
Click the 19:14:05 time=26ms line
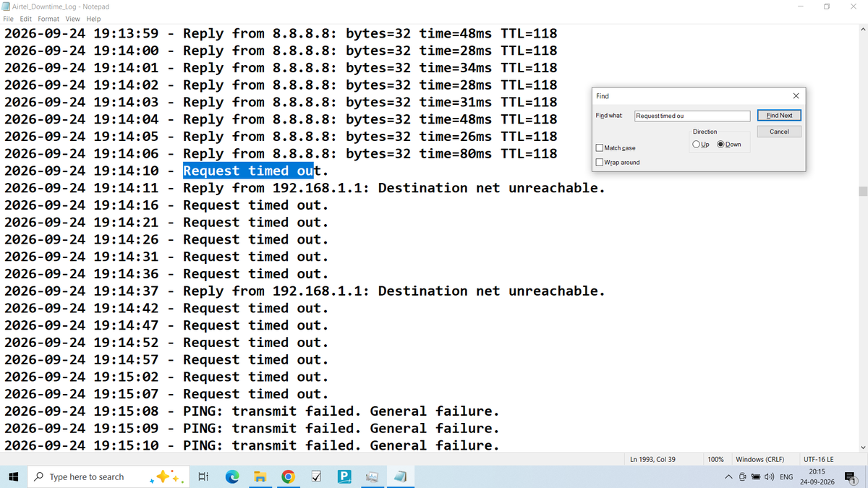281,137
